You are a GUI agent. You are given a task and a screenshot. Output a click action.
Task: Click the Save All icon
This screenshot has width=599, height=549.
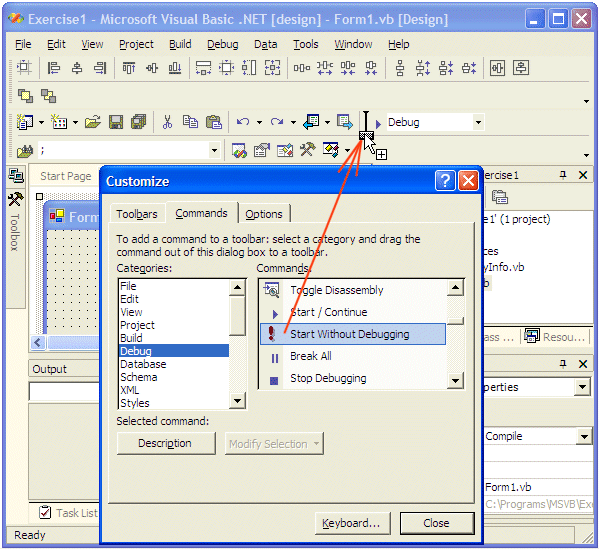point(139,122)
